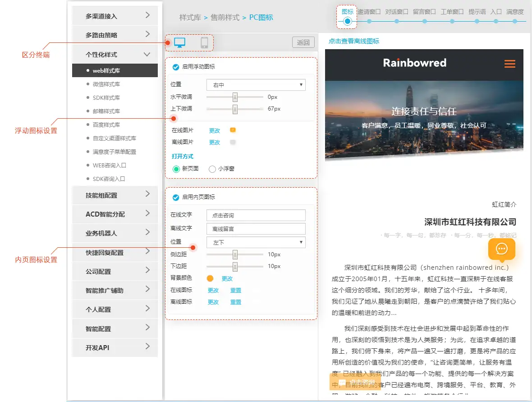The image size is (532, 402).
Task: Expand 技能组配置 menu
Action: [x=115, y=195]
